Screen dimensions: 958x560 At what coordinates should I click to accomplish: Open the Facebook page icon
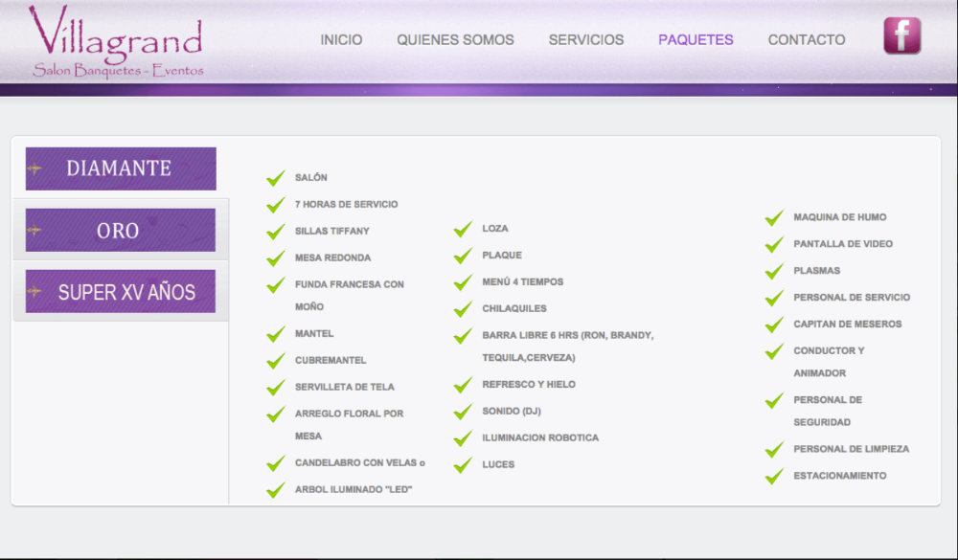901,36
